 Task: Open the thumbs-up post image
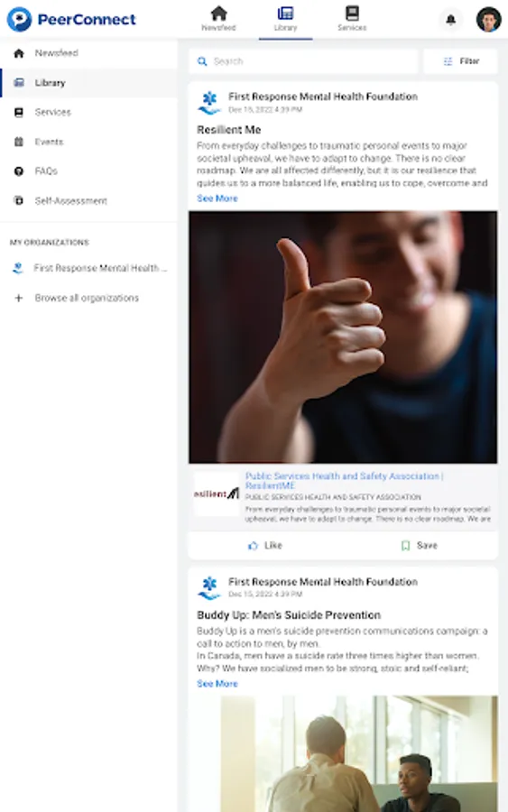coord(343,337)
